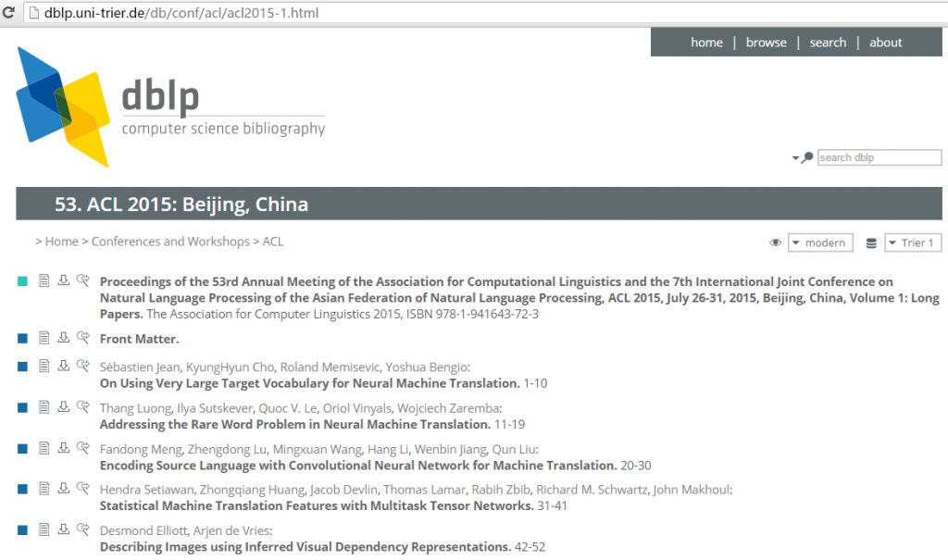Click title Describing Images using Inferred Visual
The image size is (948, 560).
306,547
